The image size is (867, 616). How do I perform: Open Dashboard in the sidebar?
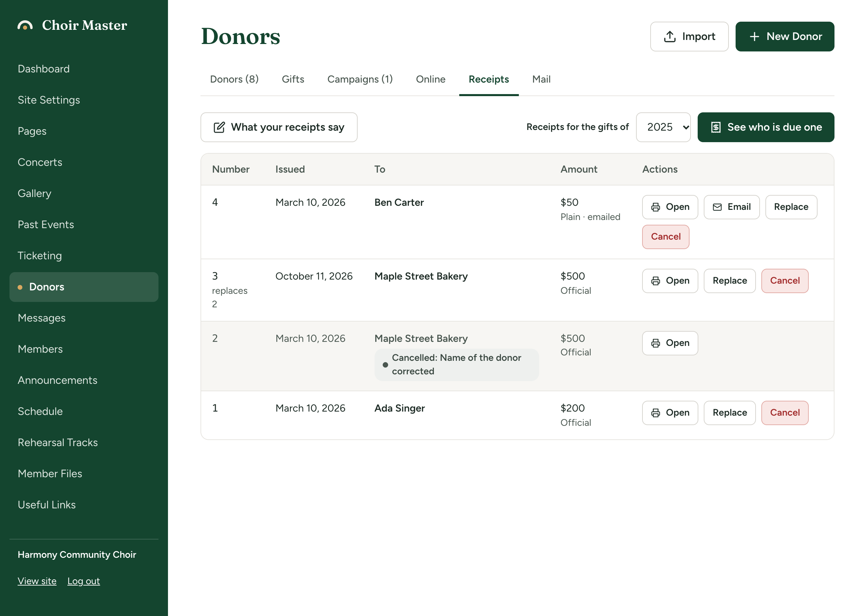click(84, 69)
